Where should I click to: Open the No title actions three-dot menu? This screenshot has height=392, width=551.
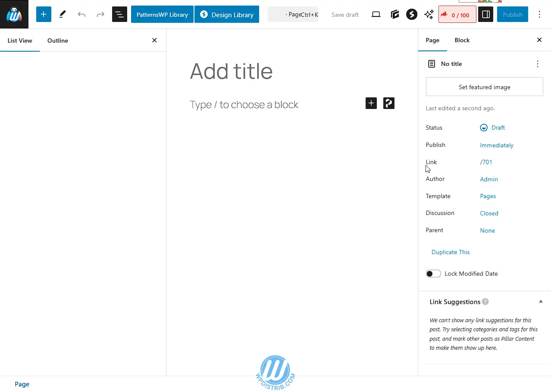538,64
